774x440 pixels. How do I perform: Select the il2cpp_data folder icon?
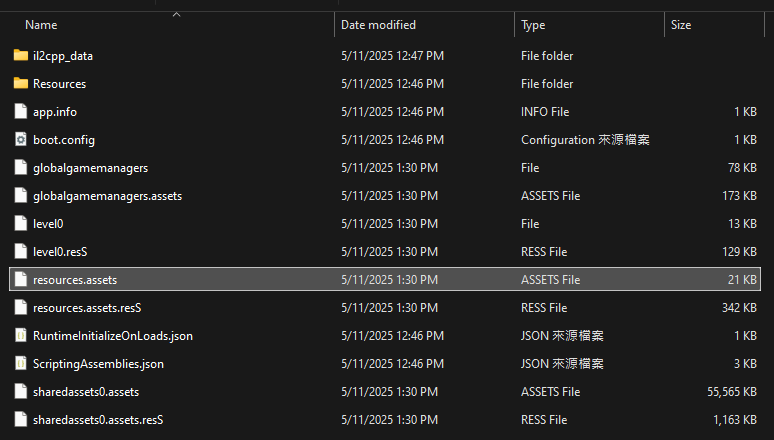(x=21, y=55)
